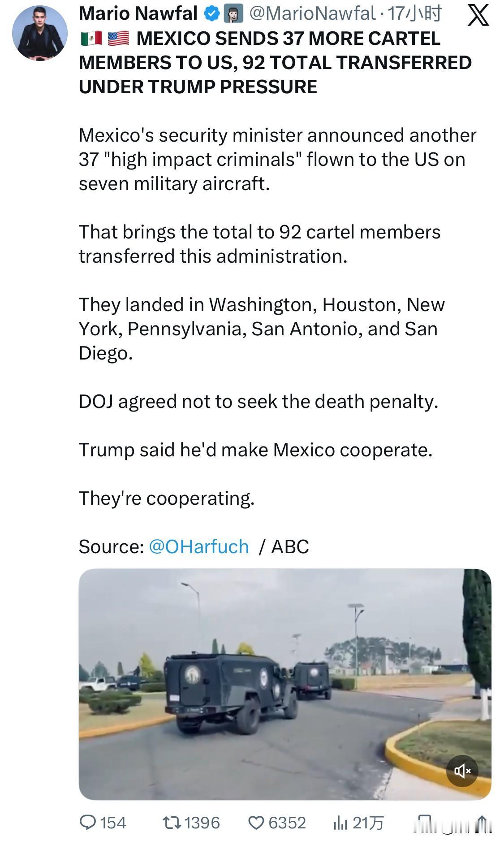
Task: Open Mario Nawfal's profile avatar
Action: (39, 34)
